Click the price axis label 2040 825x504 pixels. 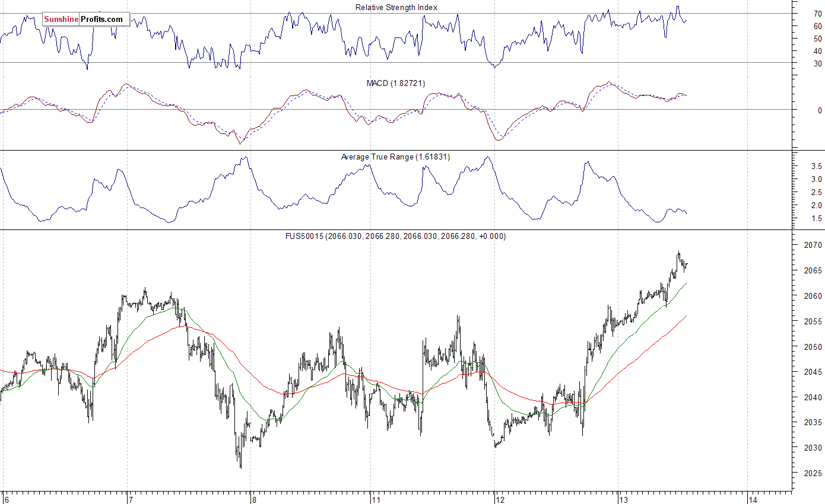pos(814,398)
